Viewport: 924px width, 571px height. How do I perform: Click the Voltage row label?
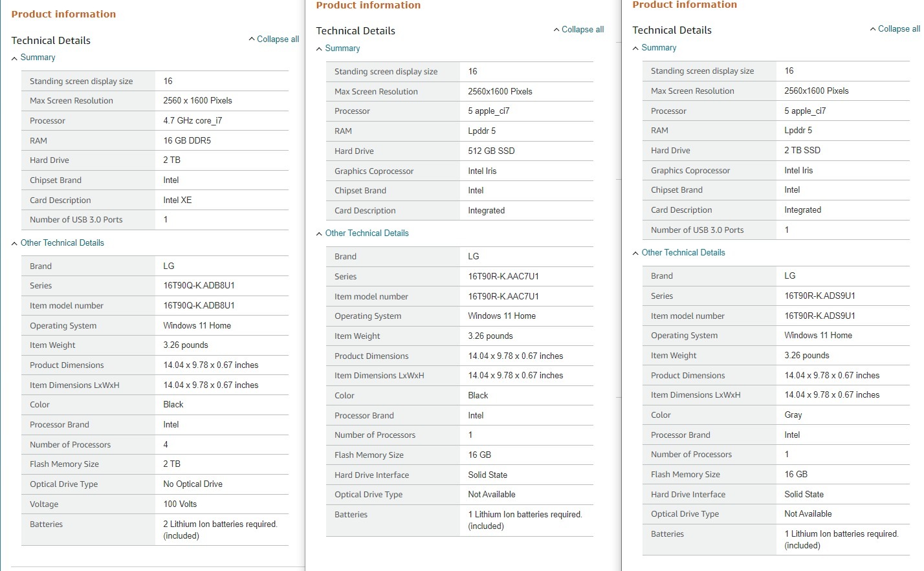44,504
